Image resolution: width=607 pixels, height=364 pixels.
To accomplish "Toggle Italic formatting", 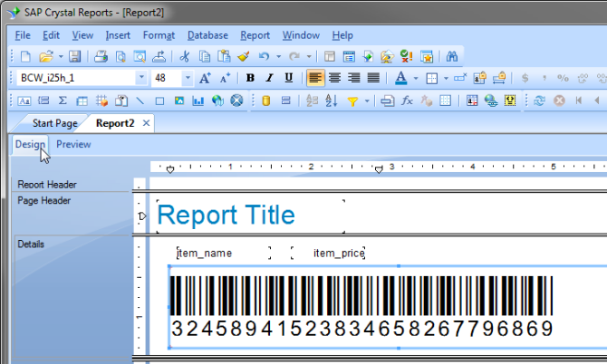I will 269,78.
